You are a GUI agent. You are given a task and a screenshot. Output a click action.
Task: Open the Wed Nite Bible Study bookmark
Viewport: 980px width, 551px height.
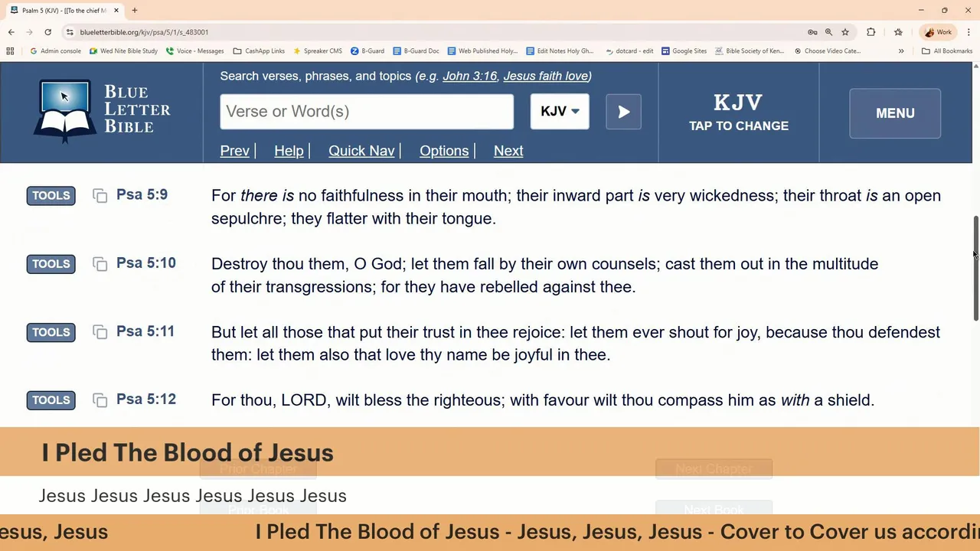(123, 51)
